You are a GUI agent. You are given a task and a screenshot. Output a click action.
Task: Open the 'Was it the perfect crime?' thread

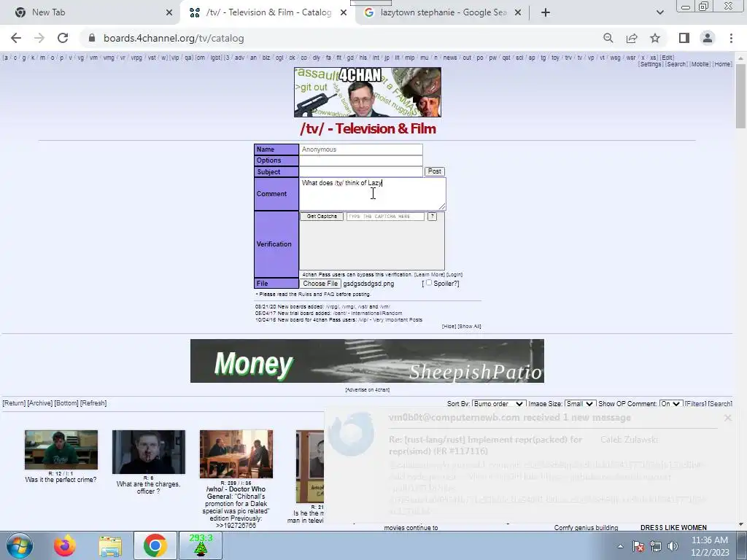61,450
